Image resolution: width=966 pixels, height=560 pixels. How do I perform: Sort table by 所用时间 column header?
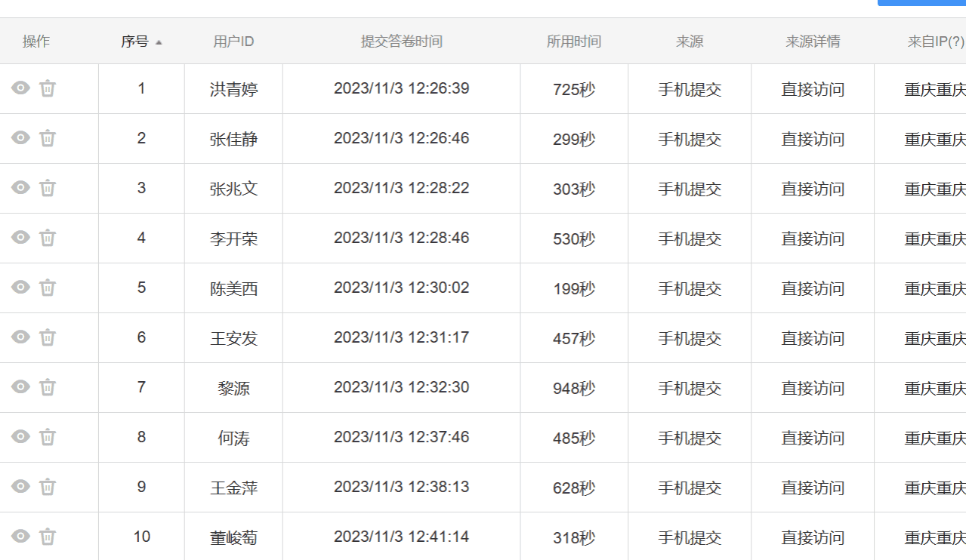[x=573, y=42]
